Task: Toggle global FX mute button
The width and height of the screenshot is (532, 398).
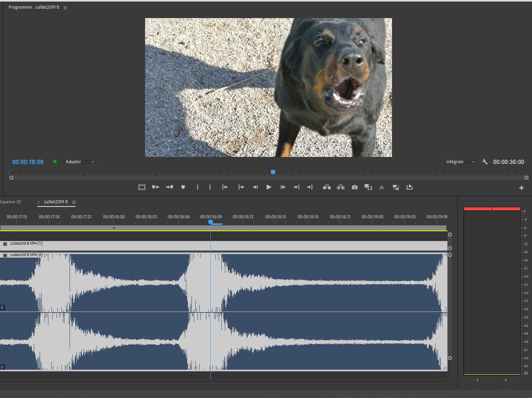Action: 381,188
